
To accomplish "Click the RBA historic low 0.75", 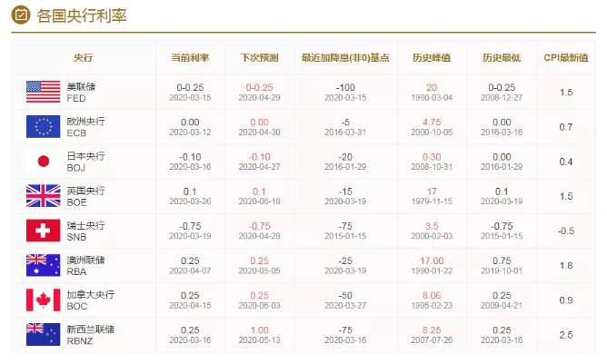I will (x=502, y=261).
